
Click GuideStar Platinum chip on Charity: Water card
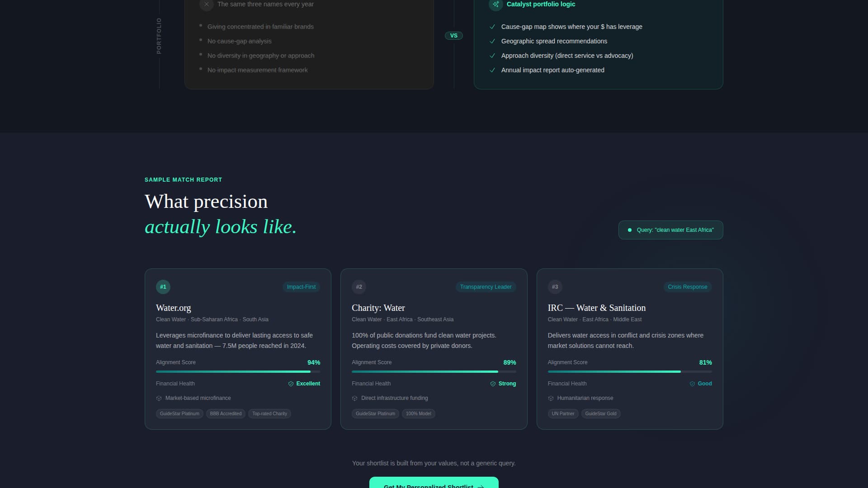click(375, 414)
